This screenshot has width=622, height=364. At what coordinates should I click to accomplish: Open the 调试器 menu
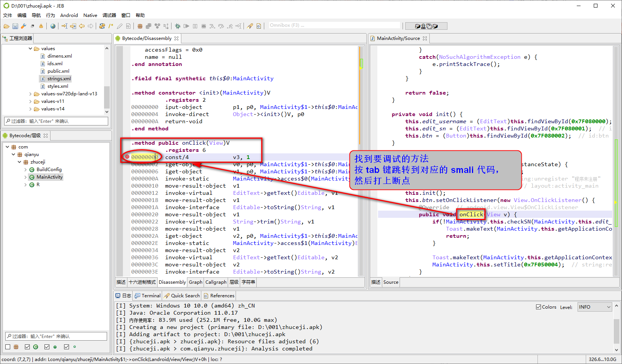(x=109, y=15)
